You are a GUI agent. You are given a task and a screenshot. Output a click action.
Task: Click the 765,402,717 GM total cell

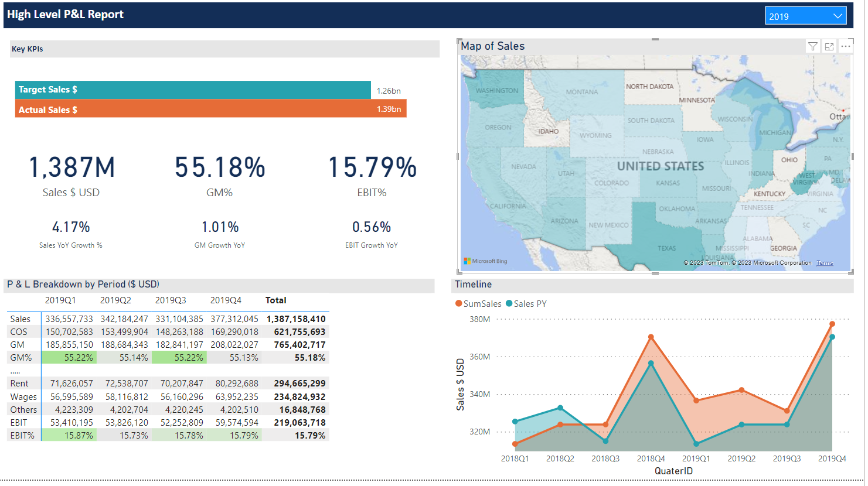[299, 345]
